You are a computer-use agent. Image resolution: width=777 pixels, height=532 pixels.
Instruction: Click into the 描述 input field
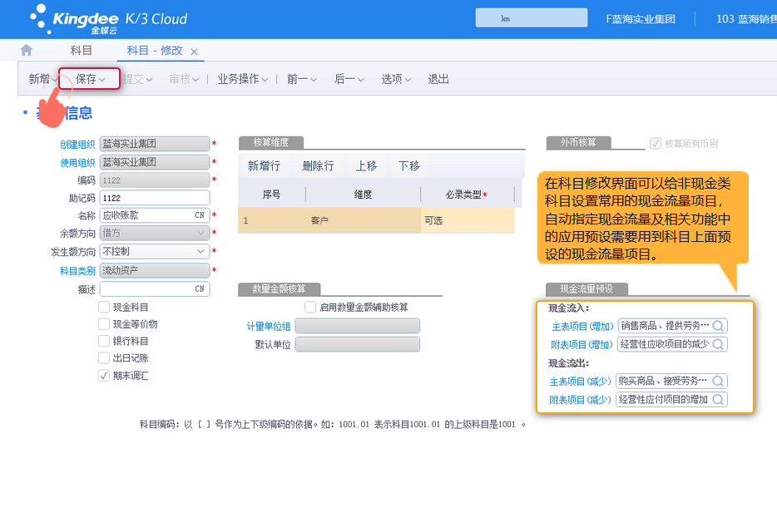click(x=155, y=288)
